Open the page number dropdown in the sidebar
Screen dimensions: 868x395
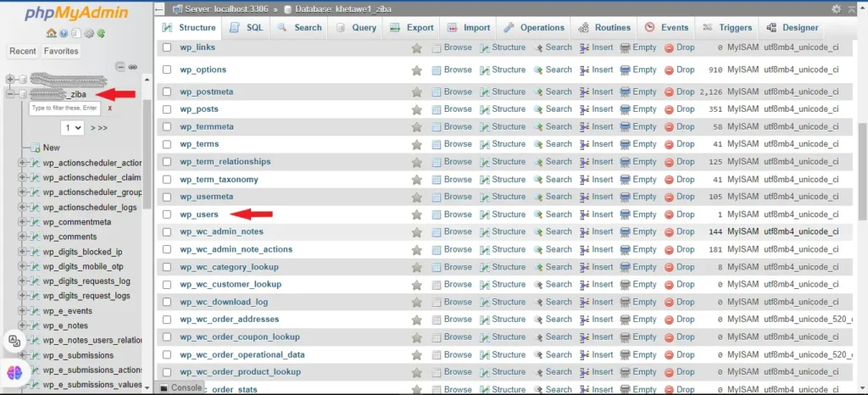(71, 127)
